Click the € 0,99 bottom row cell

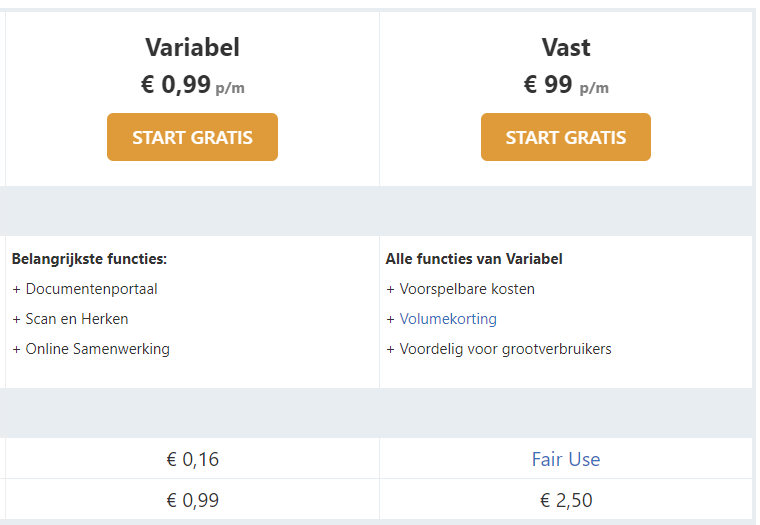pyautogui.click(x=192, y=500)
